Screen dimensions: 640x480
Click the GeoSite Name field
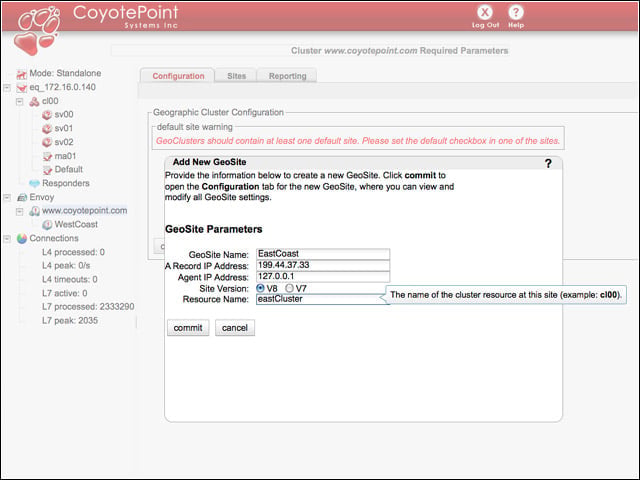click(323, 254)
